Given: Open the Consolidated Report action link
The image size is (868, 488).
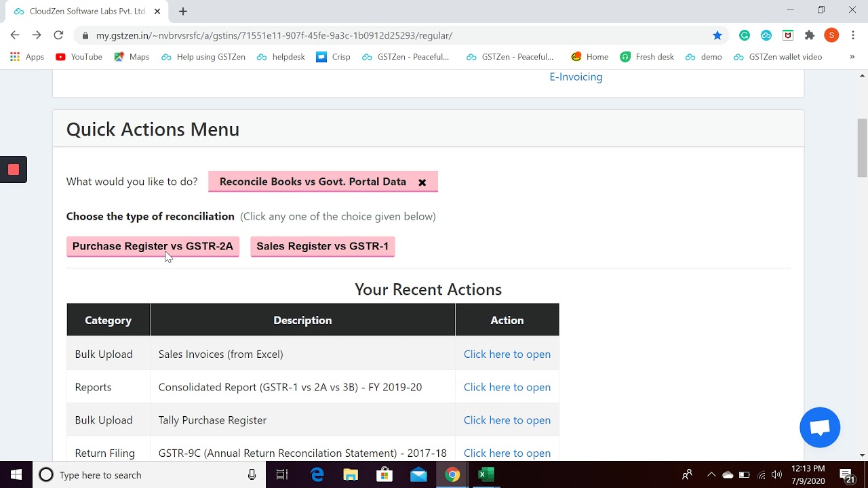Looking at the screenshot, I should click(x=507, y=387).
